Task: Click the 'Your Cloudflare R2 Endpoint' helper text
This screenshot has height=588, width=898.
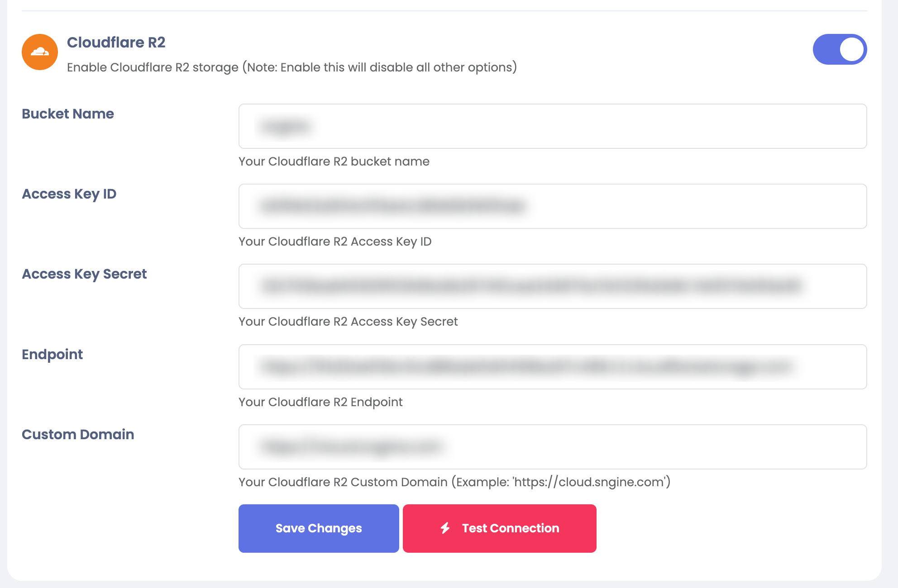Action: [x=320, y=402]
